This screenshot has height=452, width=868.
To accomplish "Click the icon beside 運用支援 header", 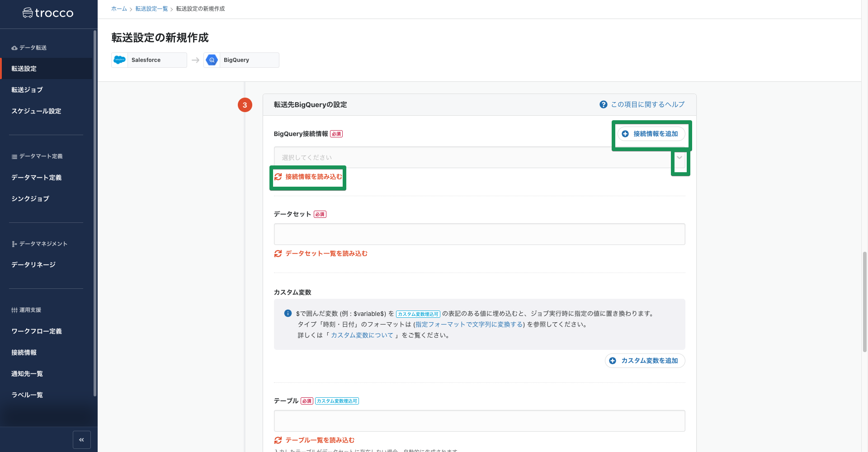I will click(x=14, y=310).
